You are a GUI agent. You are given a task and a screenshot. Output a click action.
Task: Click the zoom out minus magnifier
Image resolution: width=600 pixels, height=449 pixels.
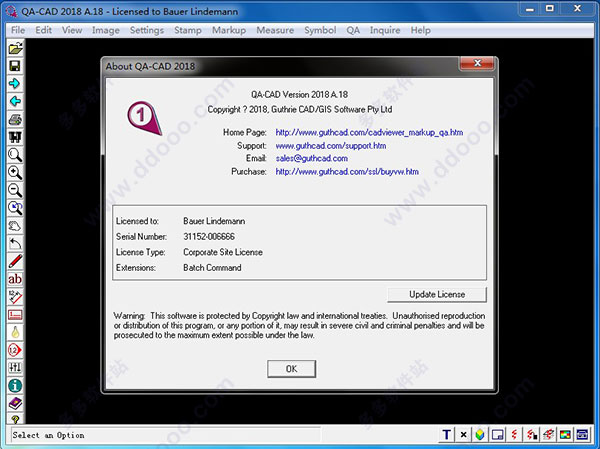click(x=15, y=190)
